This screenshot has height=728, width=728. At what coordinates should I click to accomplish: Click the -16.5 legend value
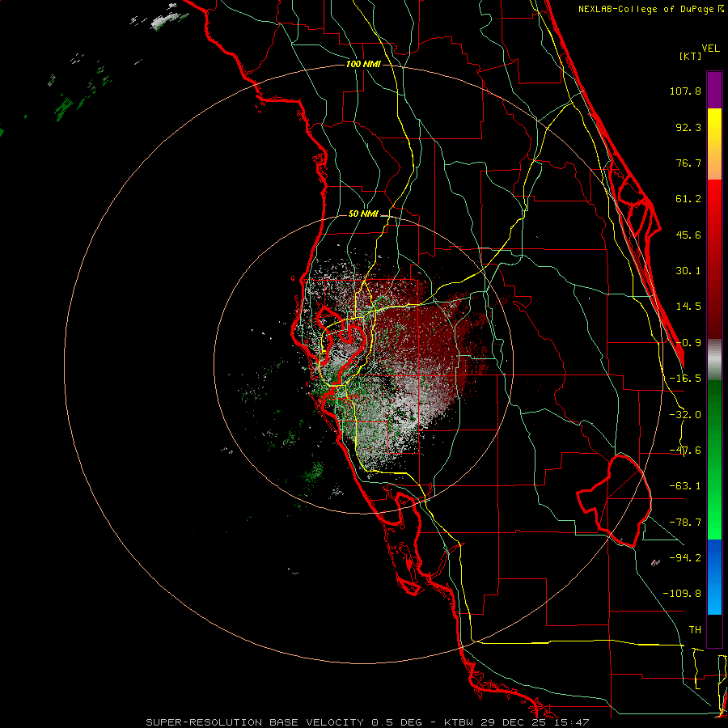coord(685,379)
